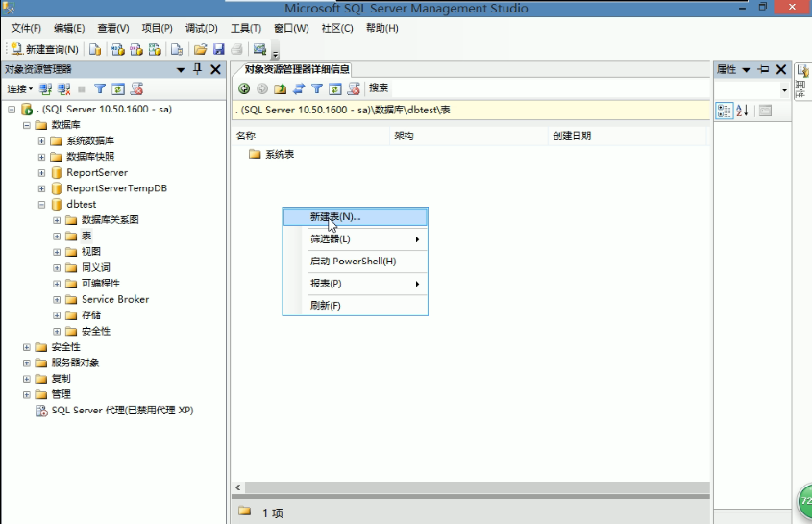
Task: Expand the 服务器对象 folder
Action: coord(26,362)
